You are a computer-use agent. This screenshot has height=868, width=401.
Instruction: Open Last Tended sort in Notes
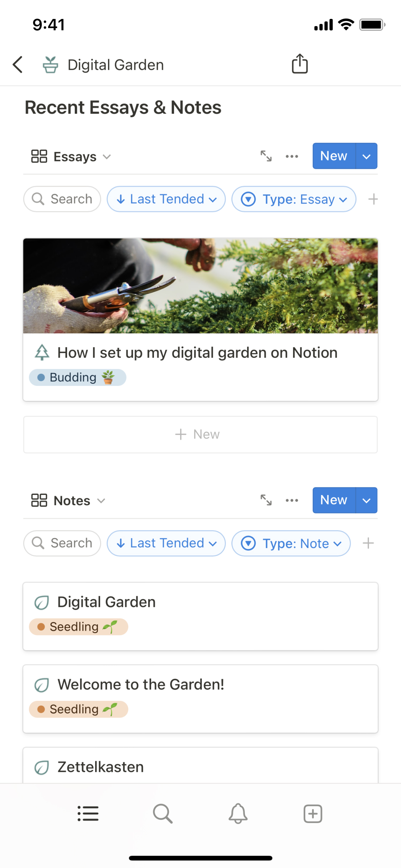click(166, 543)
